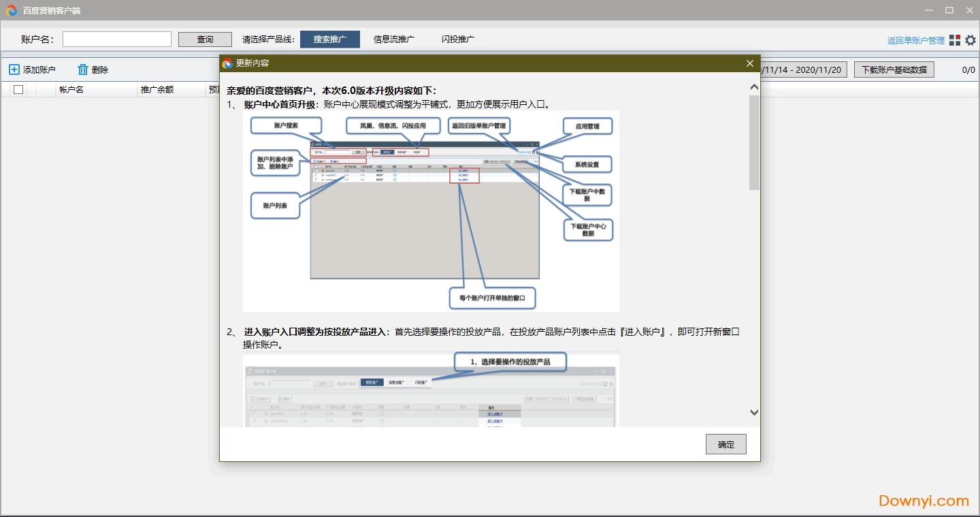Switch to the 信息流推广 product line tab
Viewport: 980px width, 517px height.
tap(394, 40)
